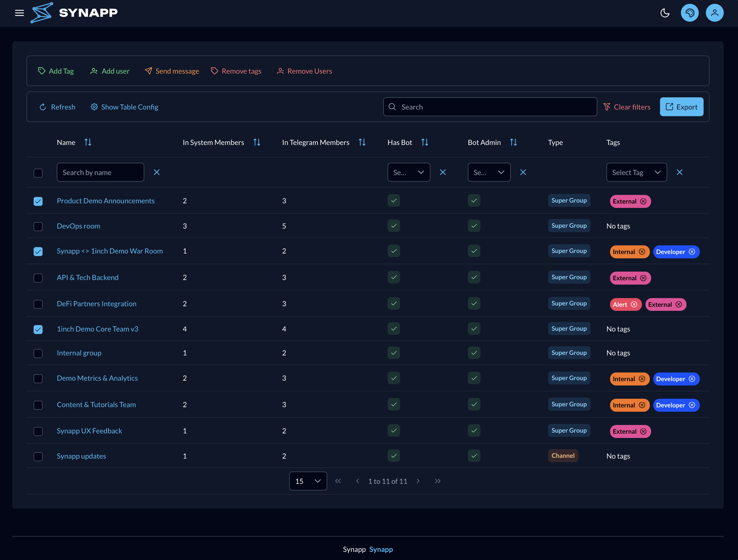Go to next page of results
Screen dimensions: 738x560
[x=418, y=481]
